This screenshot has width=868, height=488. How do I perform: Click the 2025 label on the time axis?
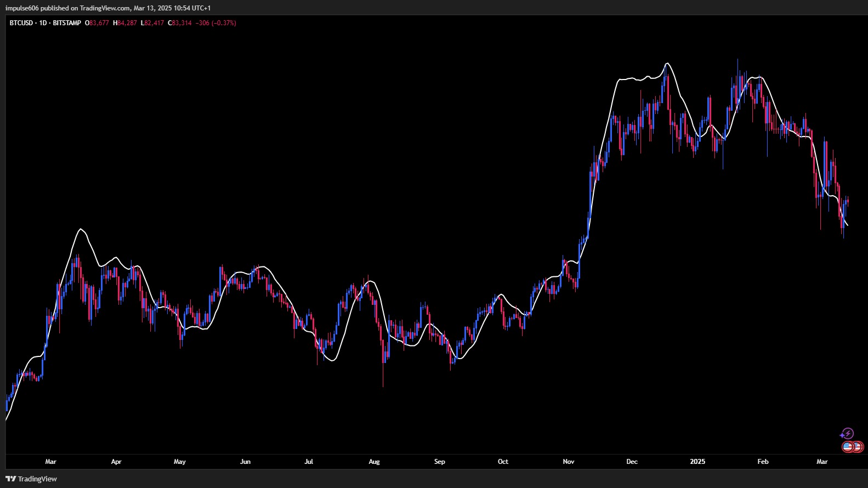pyautogui.click(x=697, y=462)
